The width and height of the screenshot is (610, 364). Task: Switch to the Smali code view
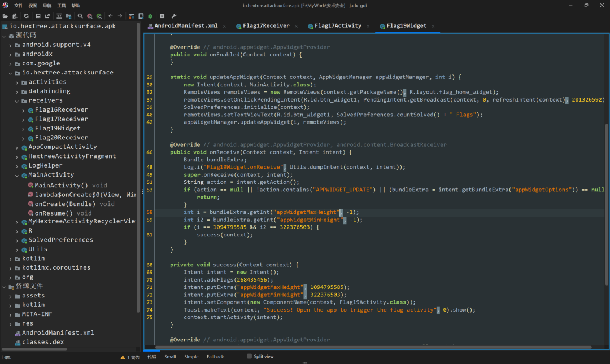(x=170, y=357)
